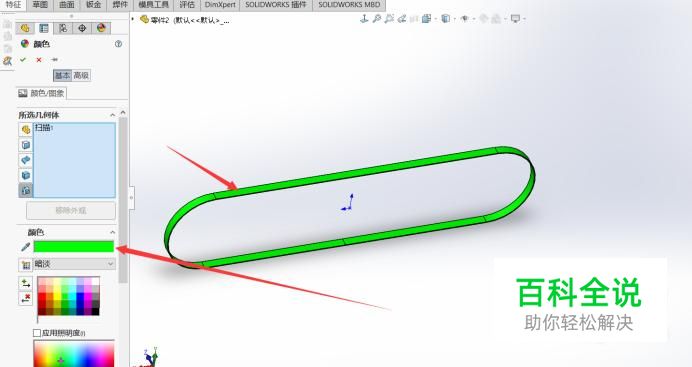Open the PropertyManager tab icon
The image size is (692, 367).
44,28
